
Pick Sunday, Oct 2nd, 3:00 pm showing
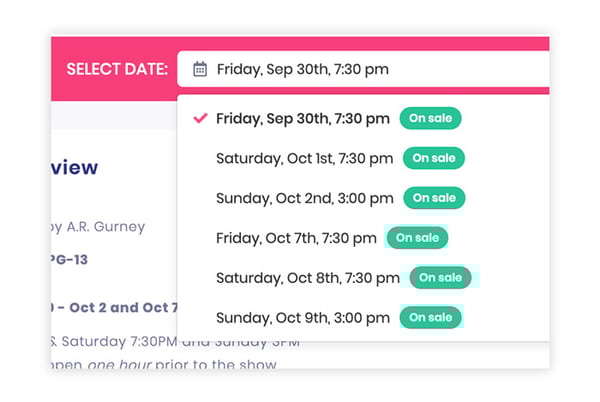click(x=305, y=198)
